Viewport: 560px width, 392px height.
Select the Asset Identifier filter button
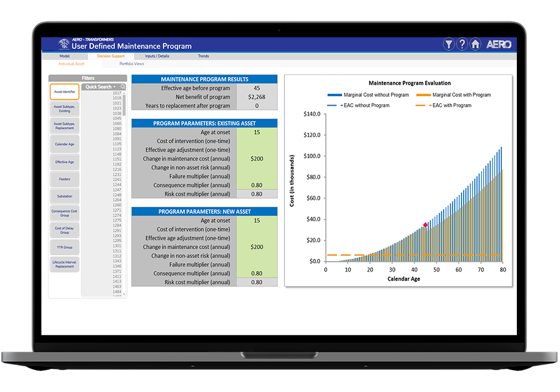(64, 92)
